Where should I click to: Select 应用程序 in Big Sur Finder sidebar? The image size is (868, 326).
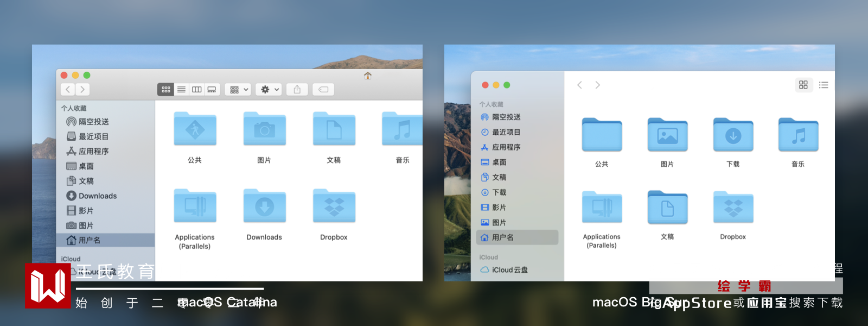[x=501, y=147]
